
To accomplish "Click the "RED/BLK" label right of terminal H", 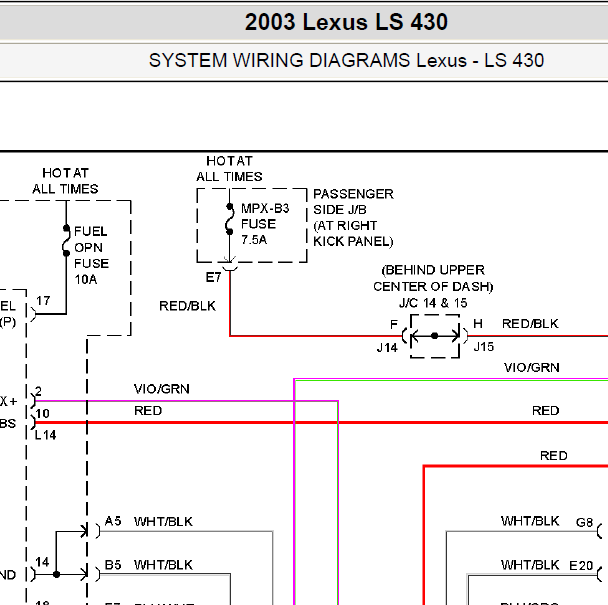I will [530, 323].
